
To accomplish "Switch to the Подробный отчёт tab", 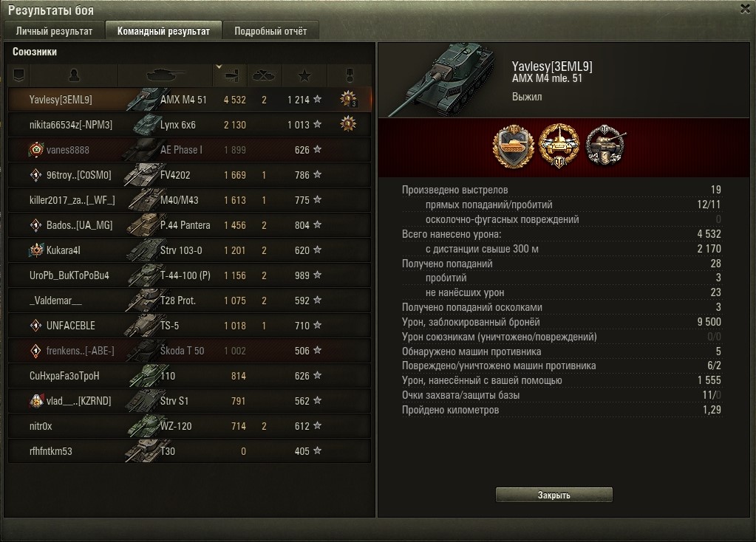I will pos(270,31).
